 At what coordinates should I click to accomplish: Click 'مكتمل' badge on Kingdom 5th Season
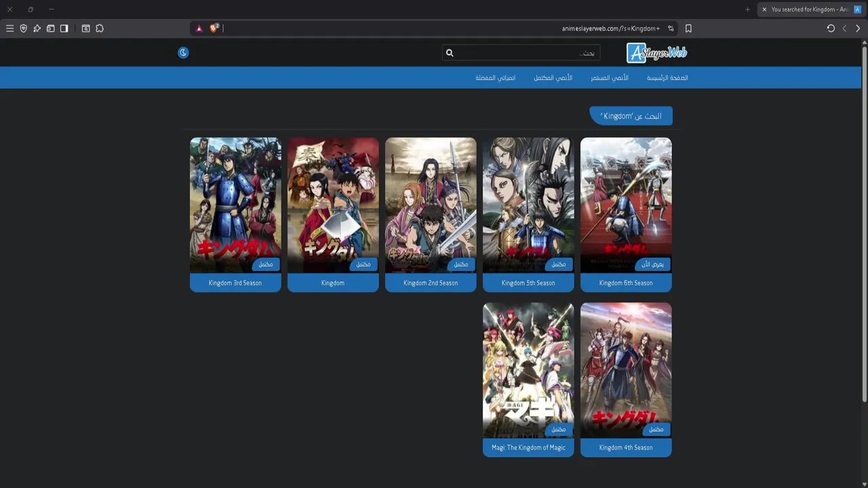tap(559, 264)
